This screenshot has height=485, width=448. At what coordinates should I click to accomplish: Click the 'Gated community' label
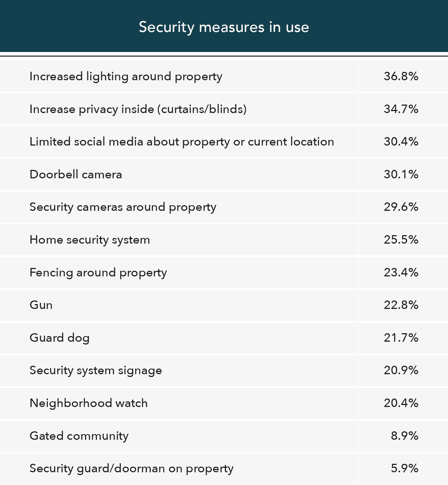tap(79, 436)
